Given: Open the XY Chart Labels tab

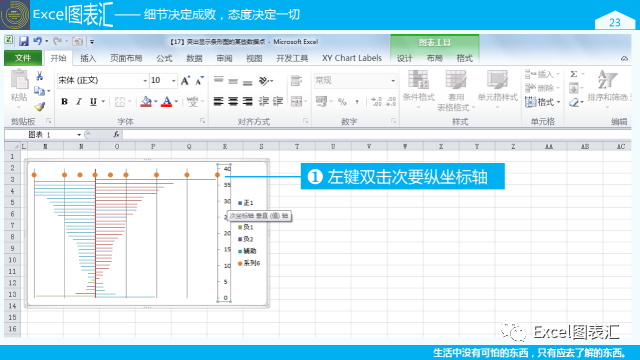Looking at the screenshot, I should 352,58.
